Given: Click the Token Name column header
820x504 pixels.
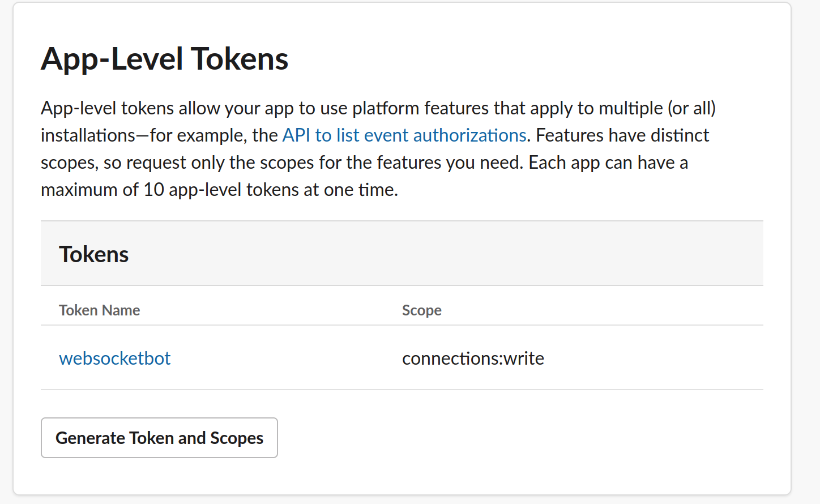Looking at the screenshot, I should [x=100, y=310].
